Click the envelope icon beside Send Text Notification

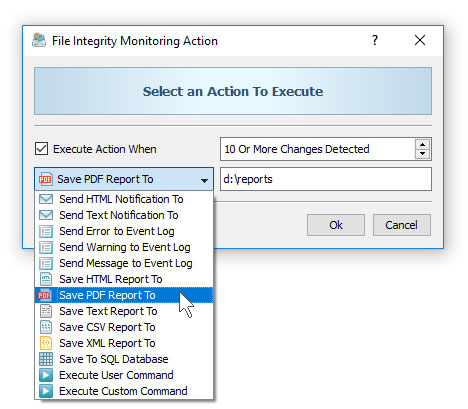click(46, 215)
